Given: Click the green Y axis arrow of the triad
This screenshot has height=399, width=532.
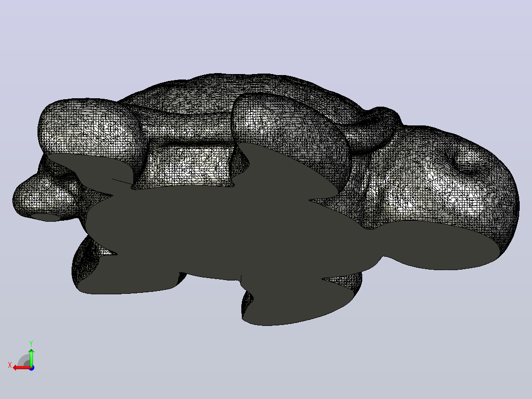Looking at the screenshot, I should (31, 358).
